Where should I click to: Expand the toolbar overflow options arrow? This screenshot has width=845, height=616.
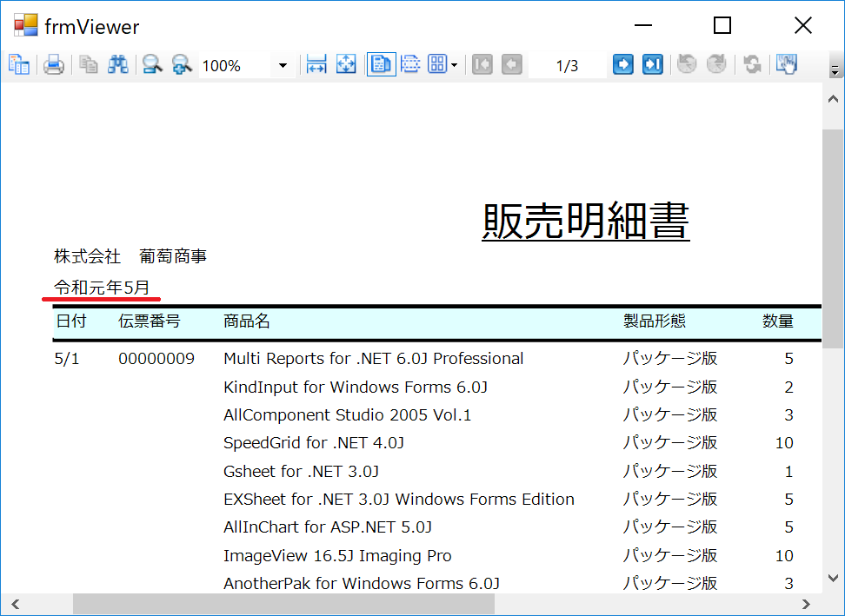pos(835,70)
